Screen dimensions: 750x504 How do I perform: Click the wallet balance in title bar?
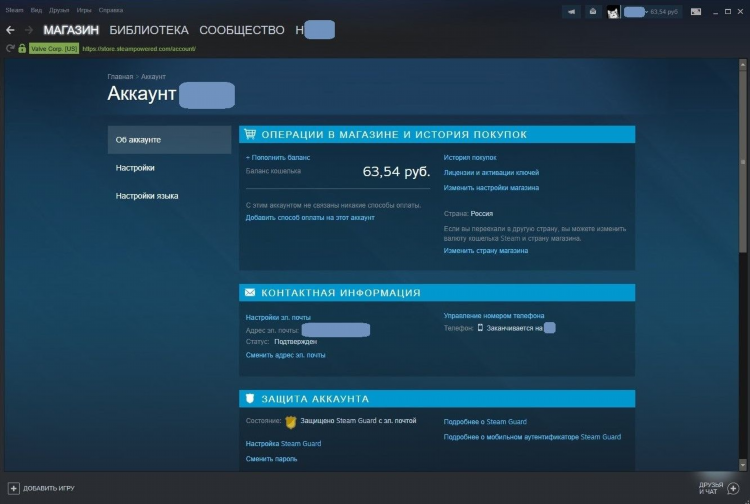[664, 12]
